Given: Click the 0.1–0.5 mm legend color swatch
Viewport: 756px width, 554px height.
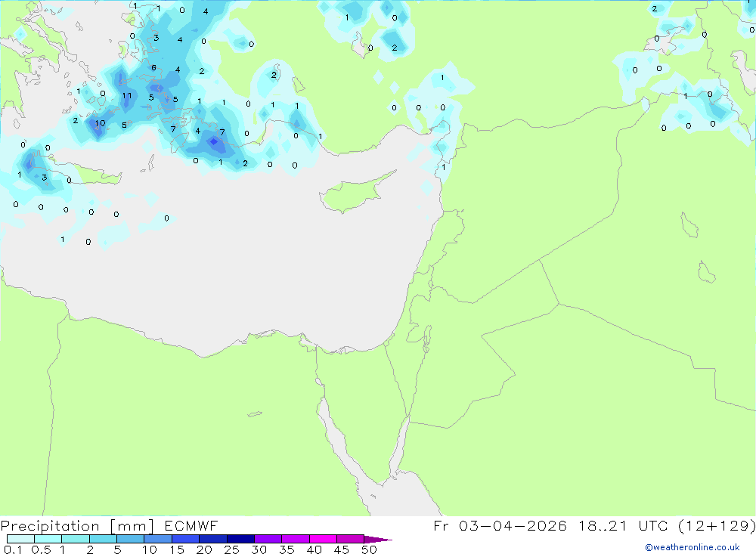Looking at the screenshot, I should click(20, 539).
